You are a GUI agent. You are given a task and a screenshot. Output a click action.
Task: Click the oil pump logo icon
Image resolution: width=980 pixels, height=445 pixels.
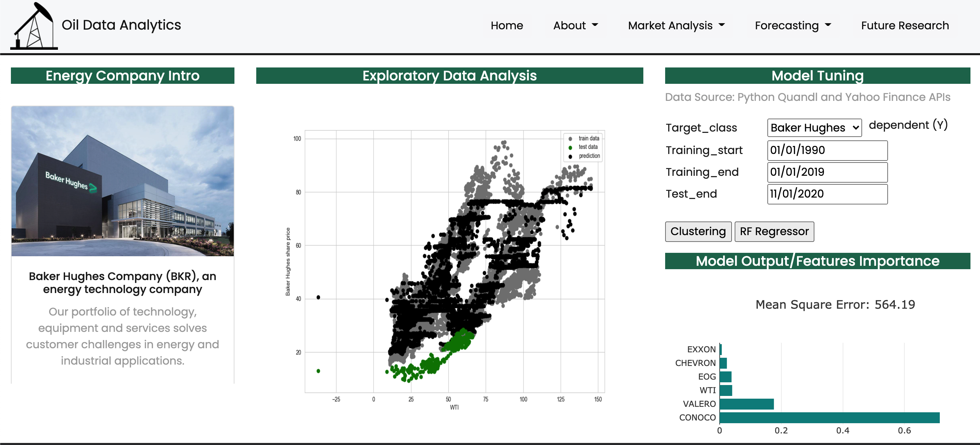[33, 26]
